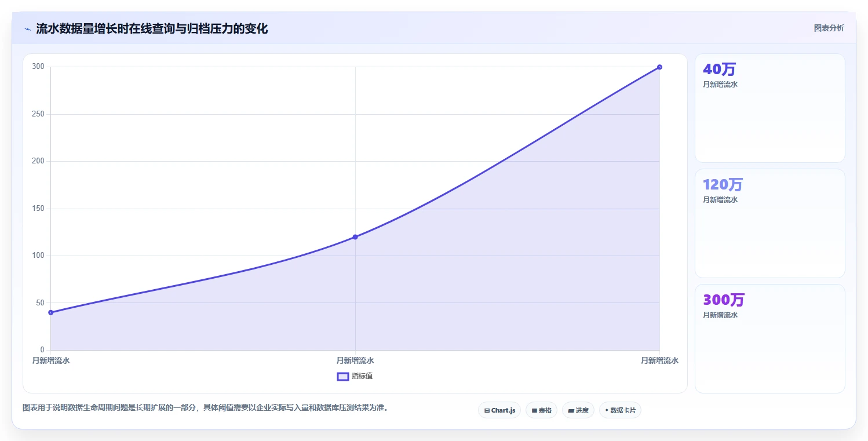The width and height of the screenshot is (868, 441).
Task: Click 月新增流水 label under 300万
Action: click(x=720, y=315)
